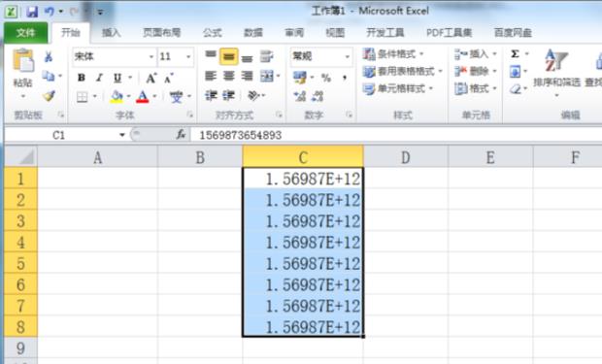
Task: Open the Name Box dropdown arrow
Action: 122,135
